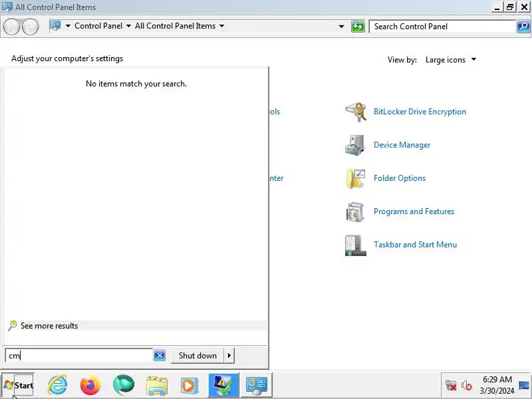Open Taskbar and Start Menu icon
532x399 pixels.
356,245
